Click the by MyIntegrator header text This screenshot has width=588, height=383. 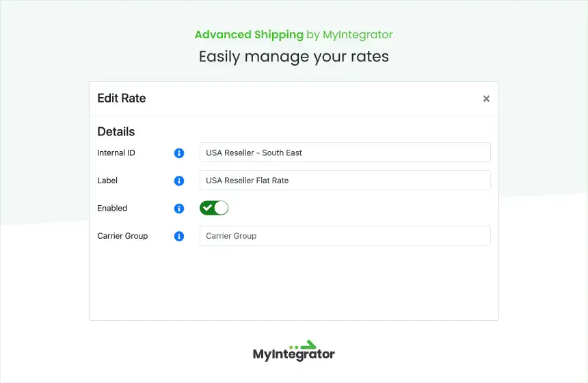[349, 34]
